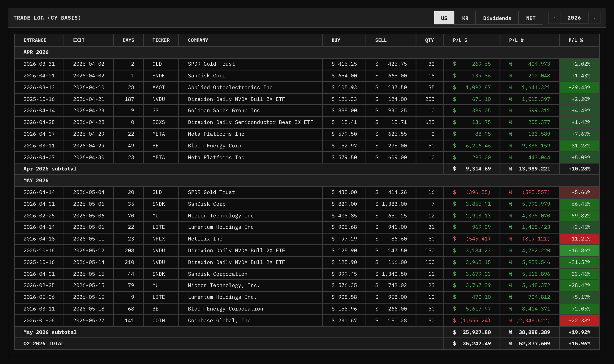
Task: Go to next year with right chevron
Action: point(594,18)
